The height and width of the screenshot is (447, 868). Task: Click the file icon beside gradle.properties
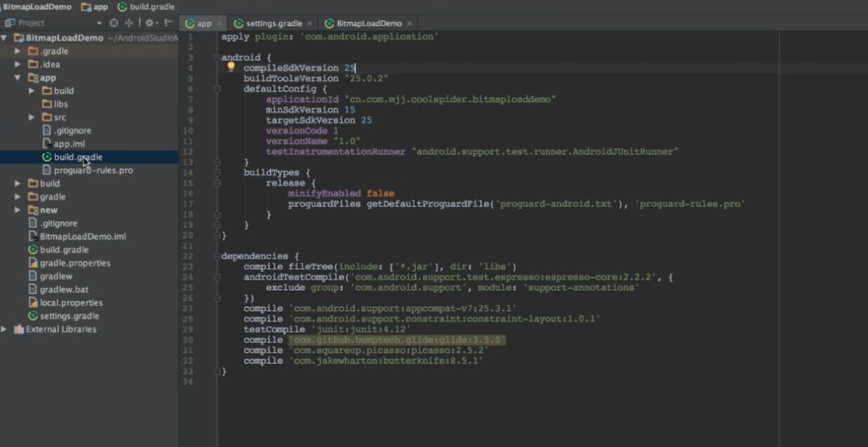tap(33, 263)
